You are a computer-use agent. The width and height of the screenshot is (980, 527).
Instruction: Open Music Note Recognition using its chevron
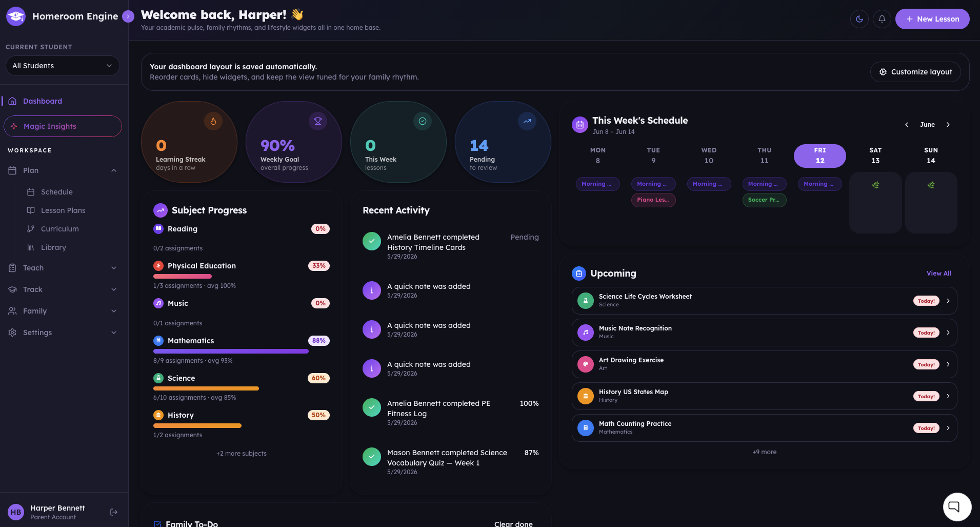(948, 333)
